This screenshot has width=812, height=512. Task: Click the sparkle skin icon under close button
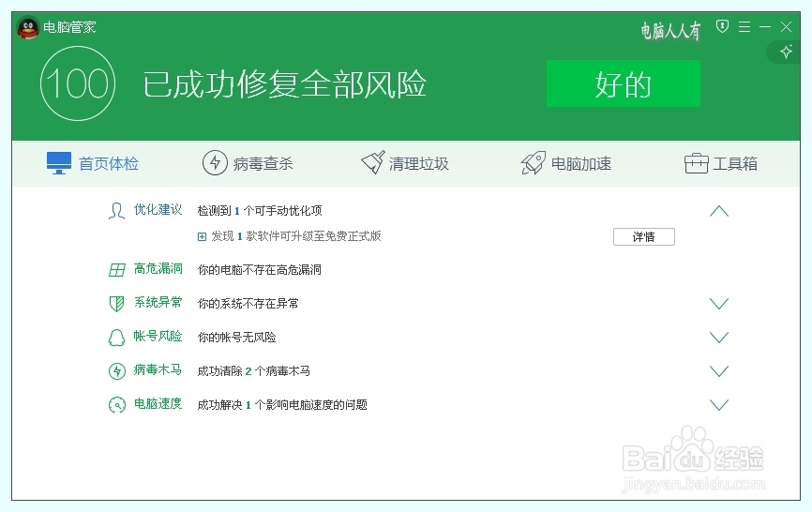pyautogui.click(x=786, y=52)
